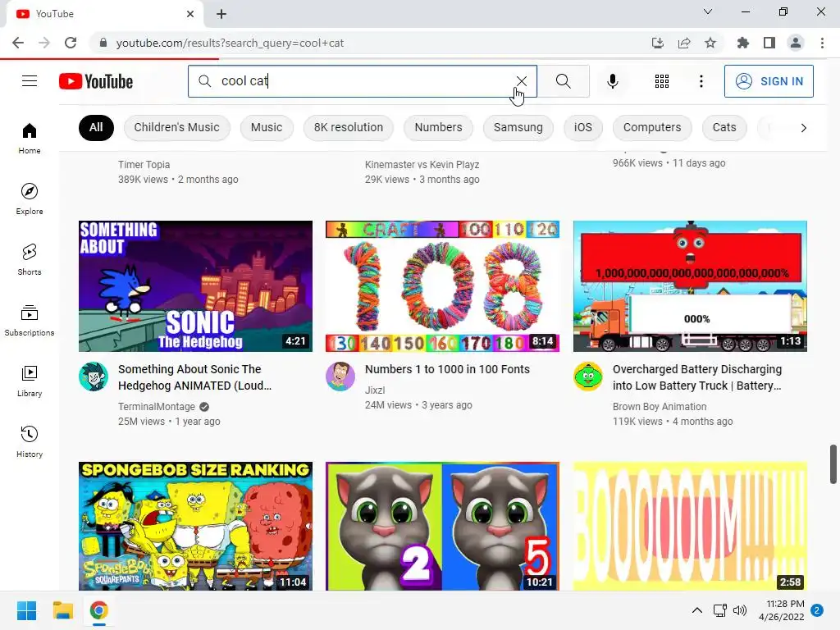Open the TerminalMontage channel link
Screen dimensions: 840x630
pyautogui.click(x=157, y=407)
